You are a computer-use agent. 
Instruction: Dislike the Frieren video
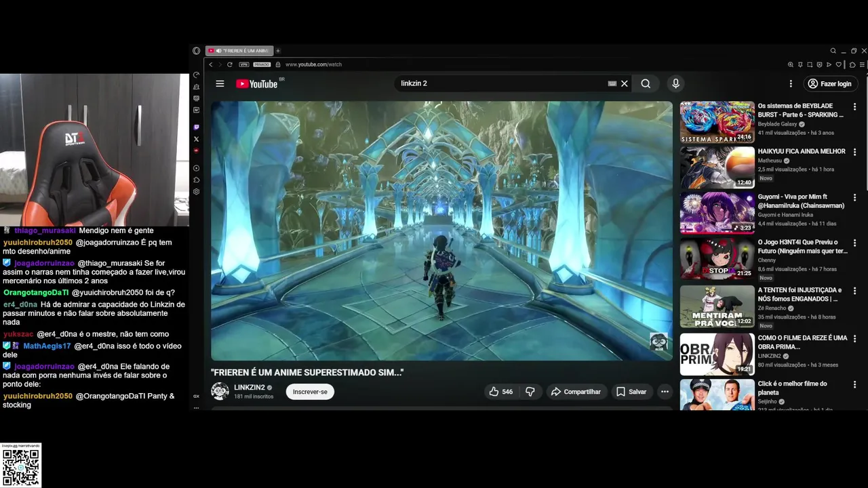530,392
